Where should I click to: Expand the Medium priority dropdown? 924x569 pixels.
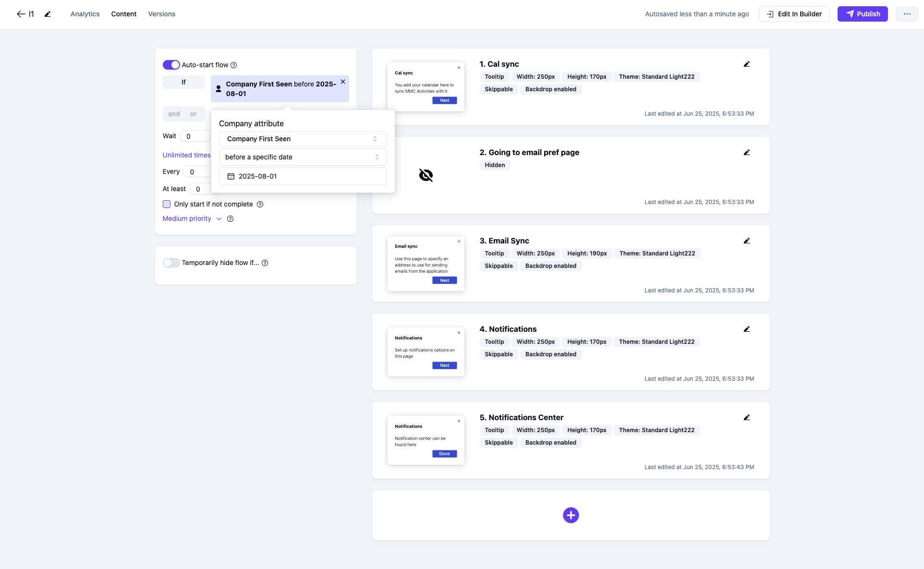192,218
